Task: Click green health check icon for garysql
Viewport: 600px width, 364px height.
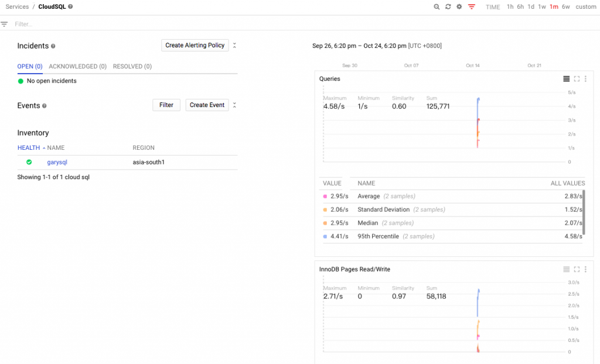Action: (29, 162)
